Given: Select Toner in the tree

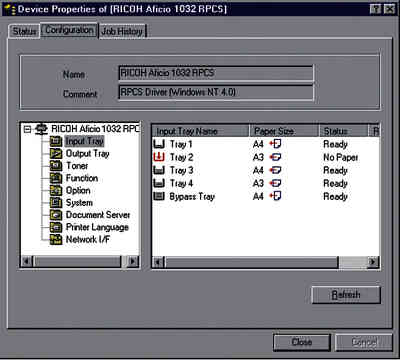Looking at the screenshot, I should pyautogui.click(x=77, y=166).
